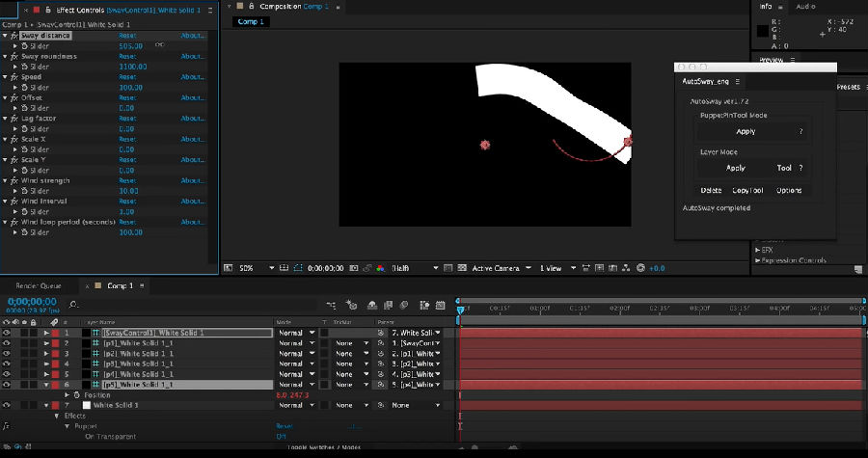The image size is (868, 458).
Task: Click Apply under PuppetPinTool Mode
Action: (746, 131)
